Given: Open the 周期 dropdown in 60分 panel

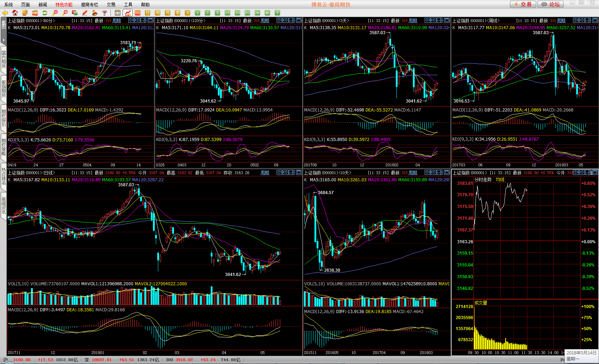Looking at the screenshot, I should pyautogui.click(x=117, y=21).
